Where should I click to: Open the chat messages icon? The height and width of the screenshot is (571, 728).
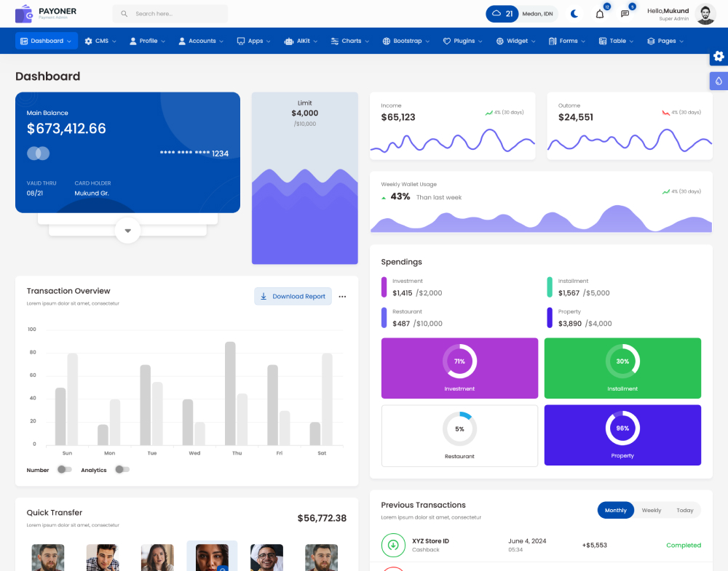pos(625,14)
